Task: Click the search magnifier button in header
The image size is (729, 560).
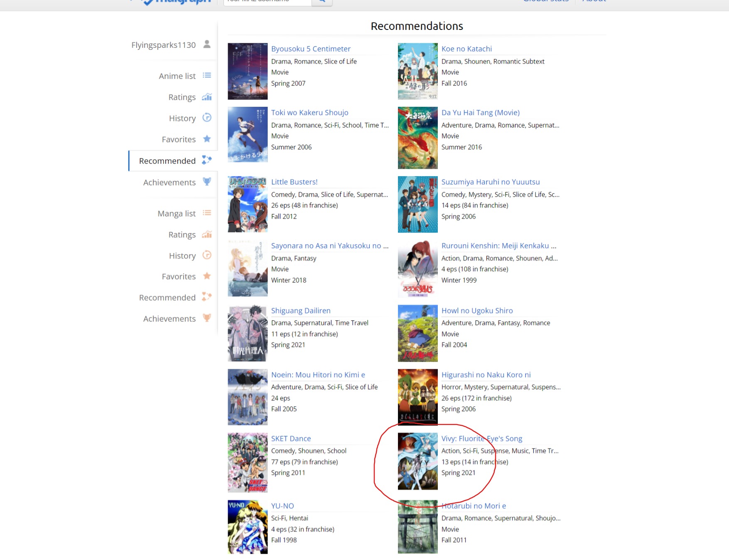Action: 322,2
